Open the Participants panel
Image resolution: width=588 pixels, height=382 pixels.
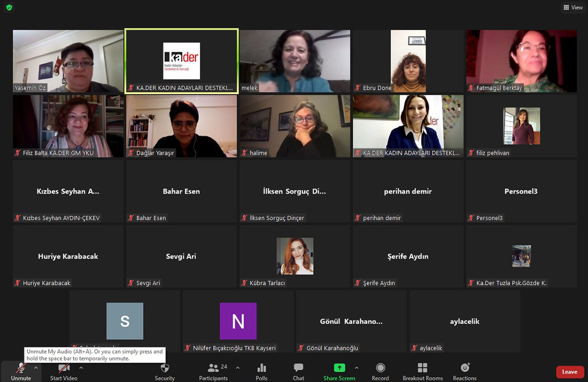[214, 368]
